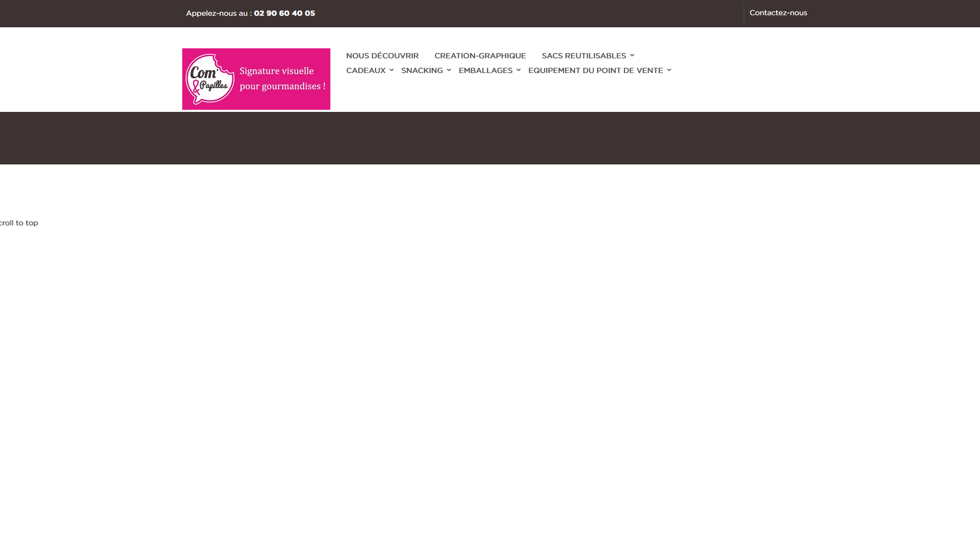Expand the SACS REUTILISABLES dropdown arrow
Image resolution: width=980 pixels, height=539 pixels.
click(x=632, y=55)
